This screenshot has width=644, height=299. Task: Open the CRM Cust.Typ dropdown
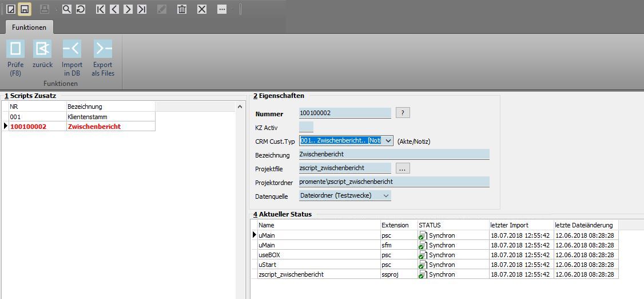(x=388, y=141)
